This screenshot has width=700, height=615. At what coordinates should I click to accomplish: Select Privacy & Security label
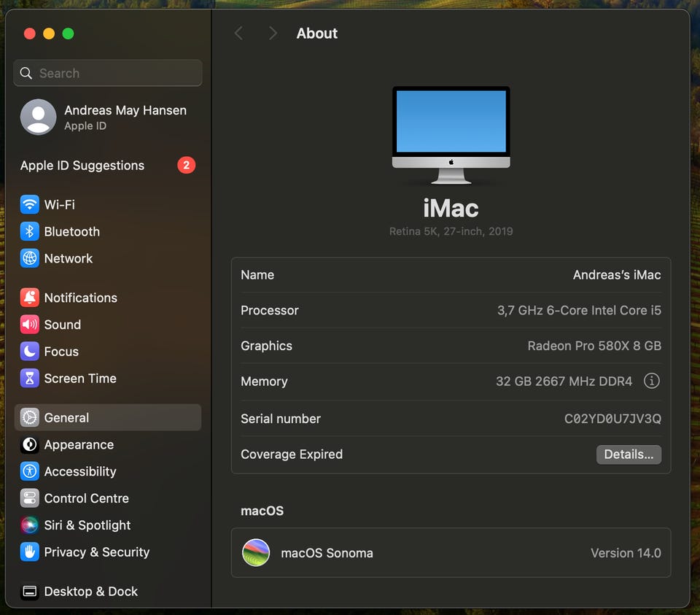[97, 552]
